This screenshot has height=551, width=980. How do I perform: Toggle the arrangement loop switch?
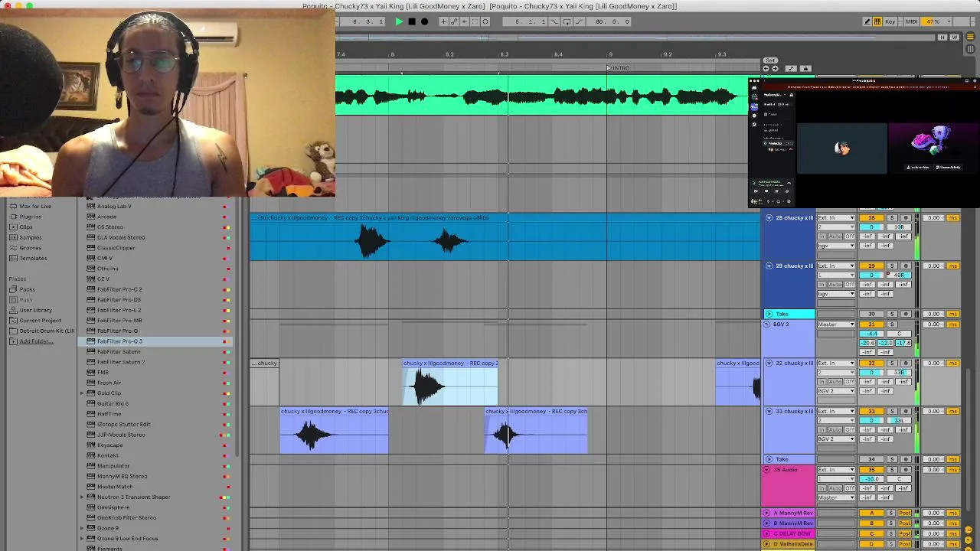pos(567,21)
